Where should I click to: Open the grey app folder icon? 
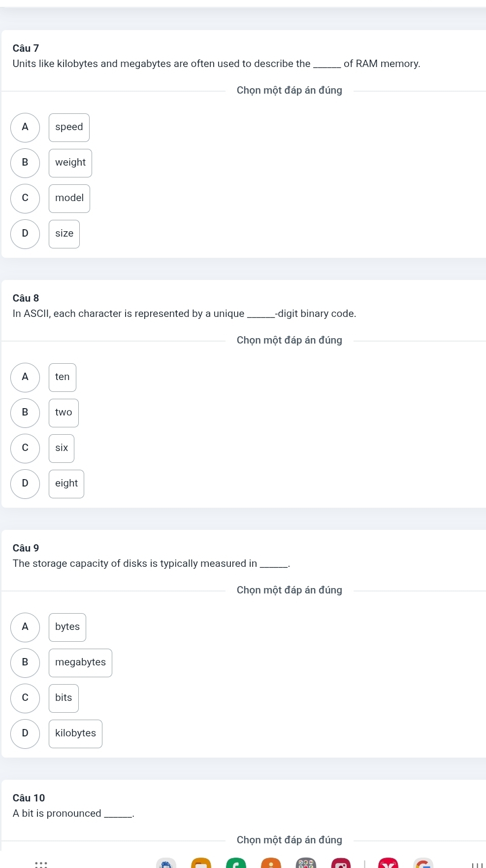[306, 863]
